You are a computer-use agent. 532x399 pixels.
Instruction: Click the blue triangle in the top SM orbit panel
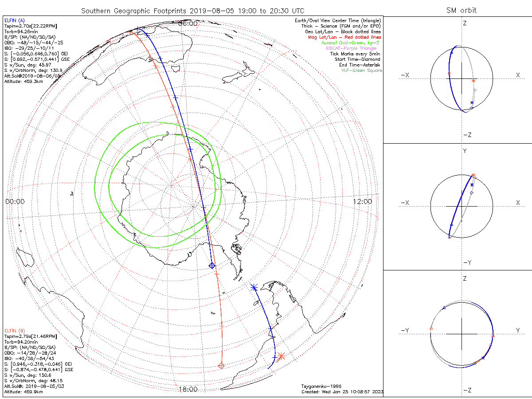pyautogui.click(x=451, y=52)
